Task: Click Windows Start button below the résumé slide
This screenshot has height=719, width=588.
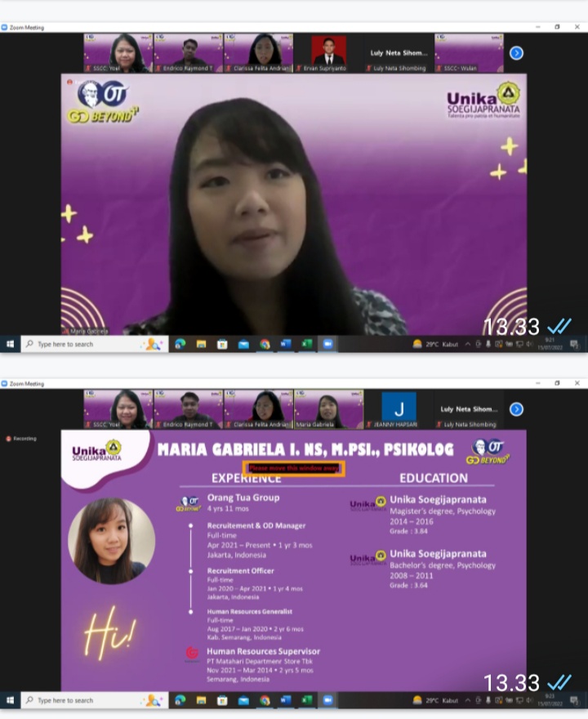Action: (10, 700)
